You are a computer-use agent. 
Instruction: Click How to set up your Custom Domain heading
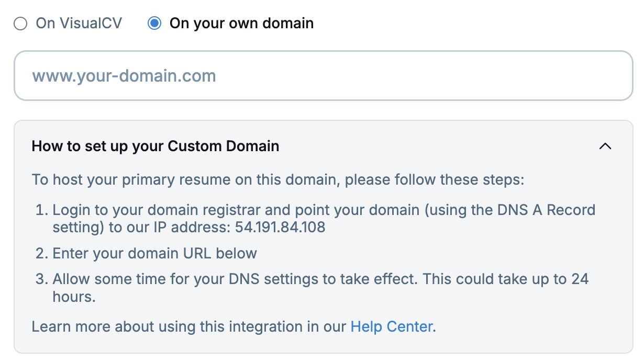pos(156,146)
